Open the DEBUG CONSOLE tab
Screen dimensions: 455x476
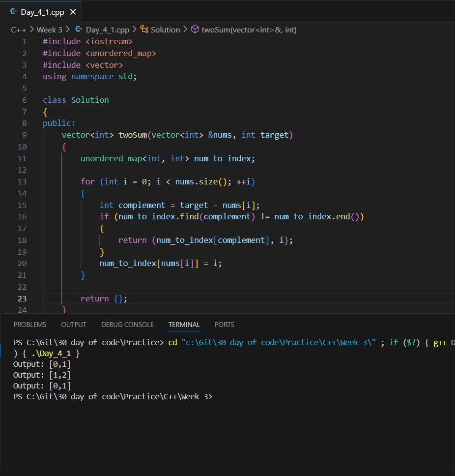coord(127,325)
